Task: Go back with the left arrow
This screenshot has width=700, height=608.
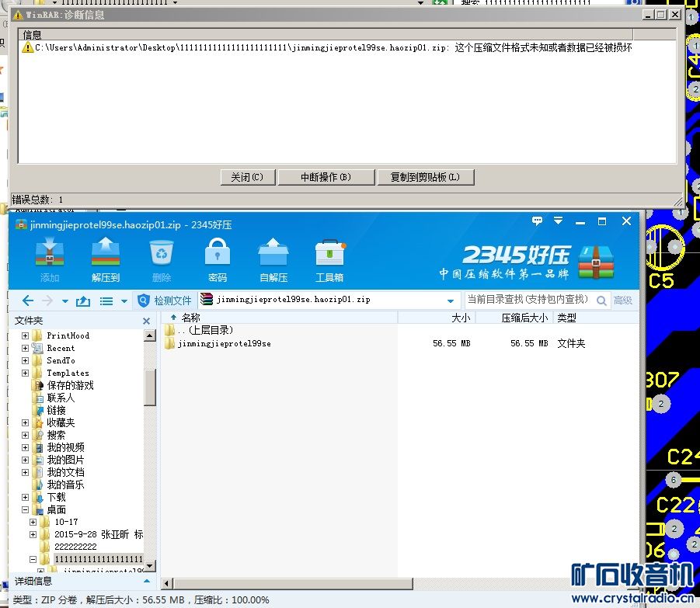Action: coord(28,301)
